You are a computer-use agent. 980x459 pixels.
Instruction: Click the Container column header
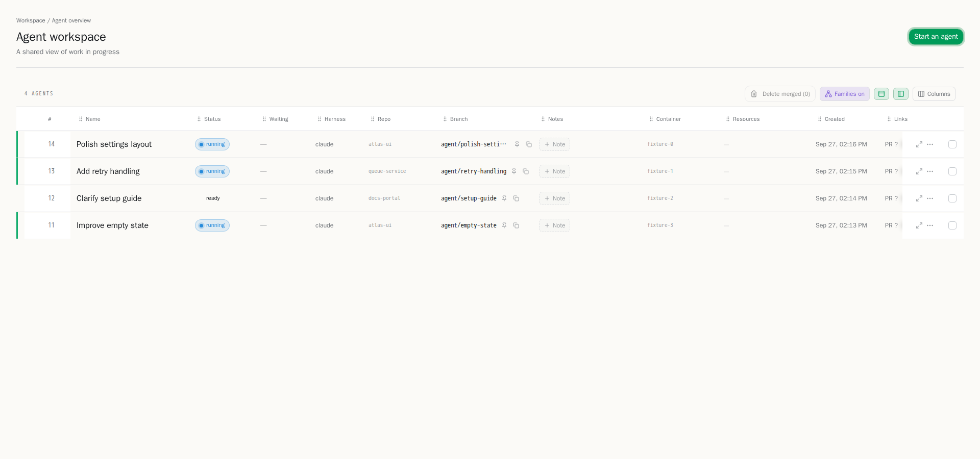(x=669, y=119)
